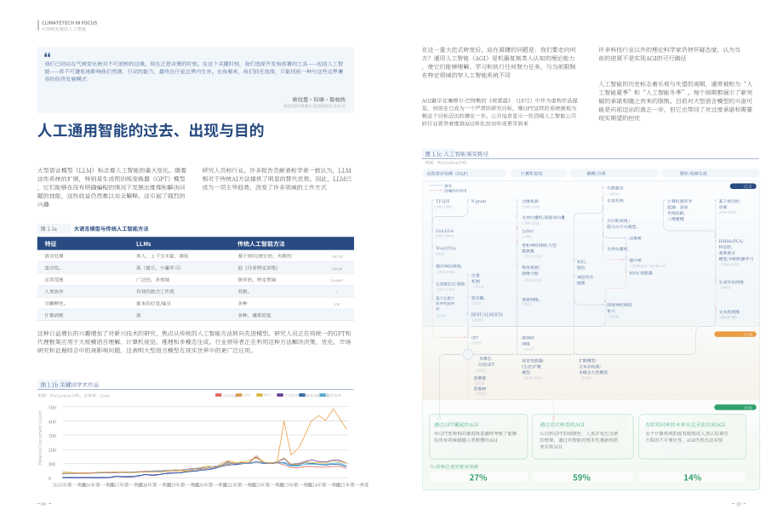Click page number 09 in footer
Screen dimensions: 783x532
43,504
